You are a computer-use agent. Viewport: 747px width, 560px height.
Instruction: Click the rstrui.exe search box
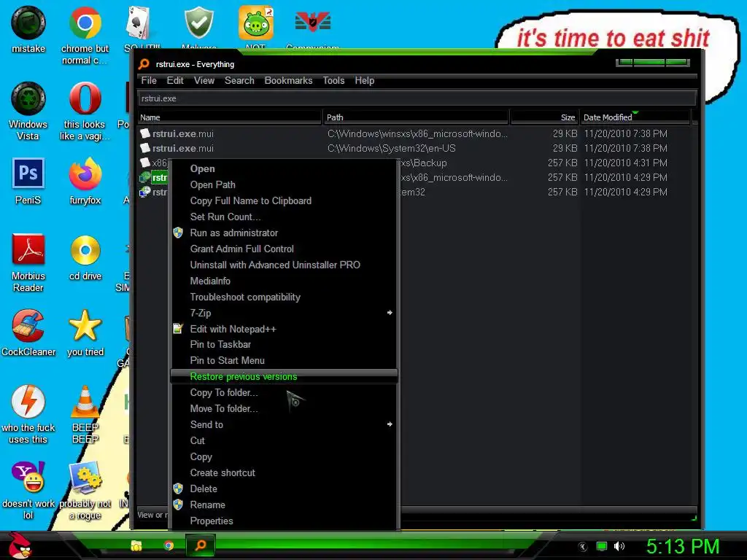417,98
